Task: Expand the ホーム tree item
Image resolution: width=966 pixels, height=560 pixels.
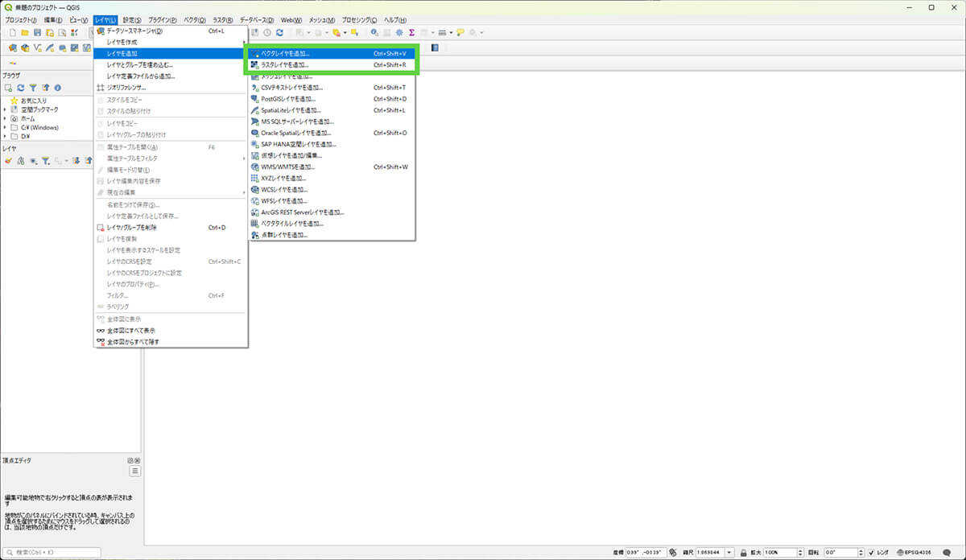Action: click(x=5, y=117)
